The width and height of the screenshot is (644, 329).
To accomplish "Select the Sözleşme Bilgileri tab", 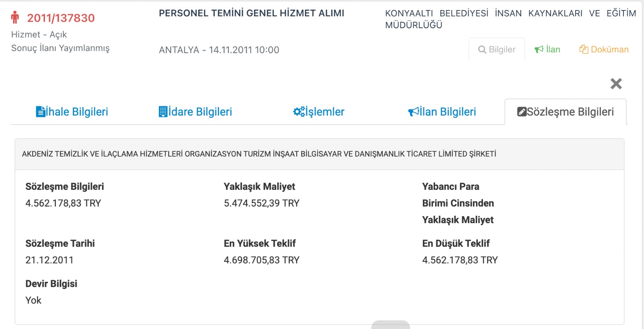I will (x=566, y=112).
